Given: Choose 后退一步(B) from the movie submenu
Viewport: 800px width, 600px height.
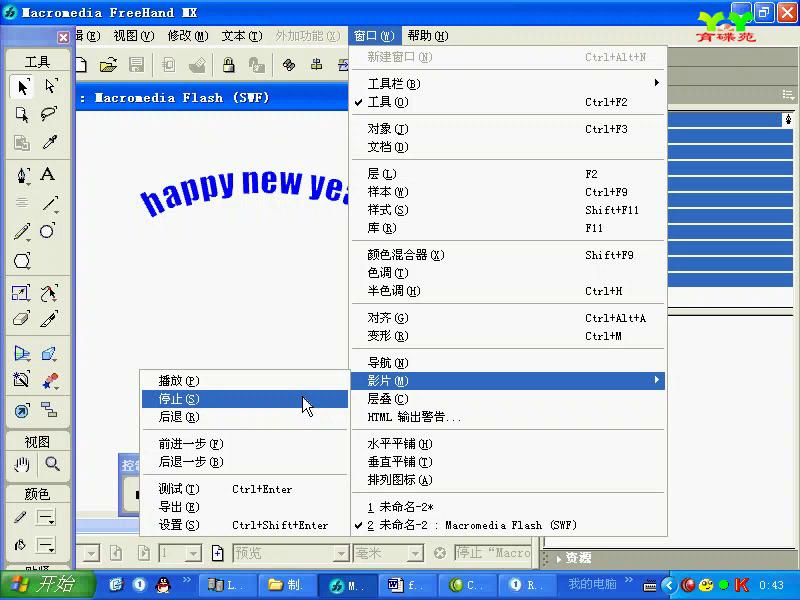Looking at the screenshot, I should pyautogui.click(x=245, y=462).
